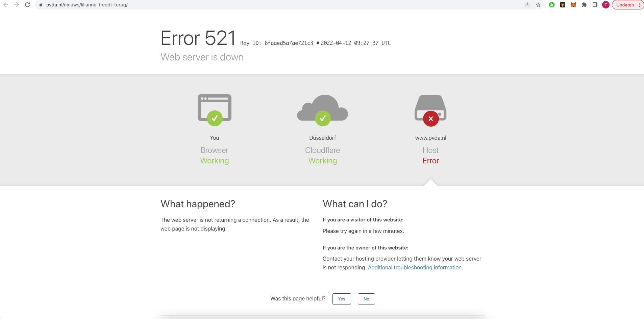Viewport: 644px width, 319px height.
Task: Click the browser window status icon
Action: click(215, 110)
